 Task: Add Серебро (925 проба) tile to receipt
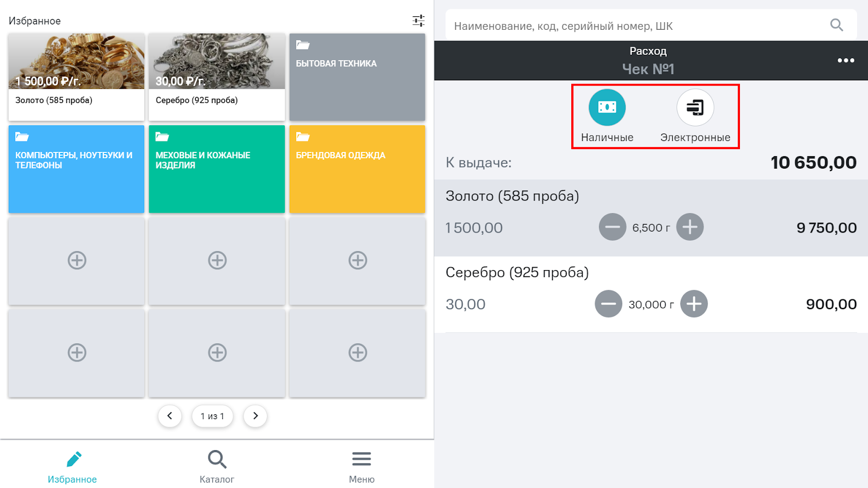217,77
